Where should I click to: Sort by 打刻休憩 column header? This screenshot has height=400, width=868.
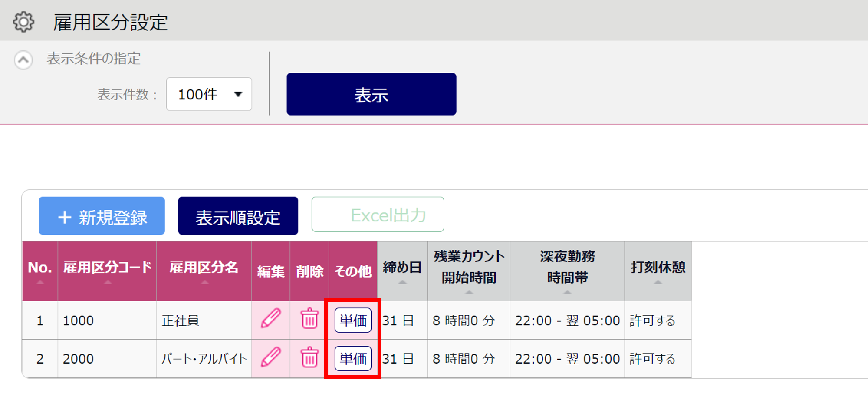(658, 271)
